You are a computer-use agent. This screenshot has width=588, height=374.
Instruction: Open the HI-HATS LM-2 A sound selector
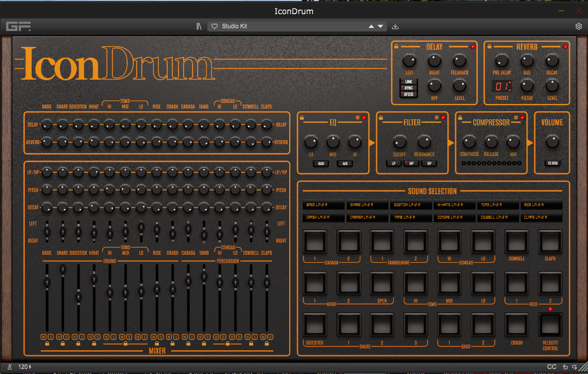point(454,205)
